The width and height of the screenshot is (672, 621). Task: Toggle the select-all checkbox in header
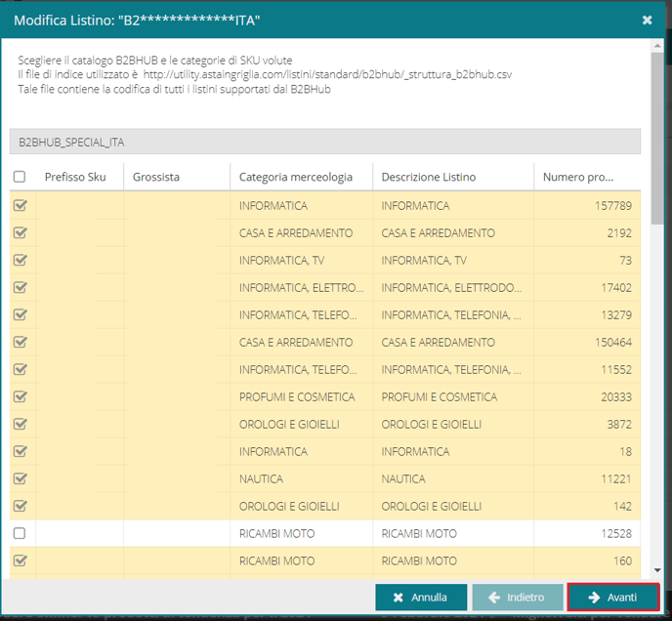point(20,177)
